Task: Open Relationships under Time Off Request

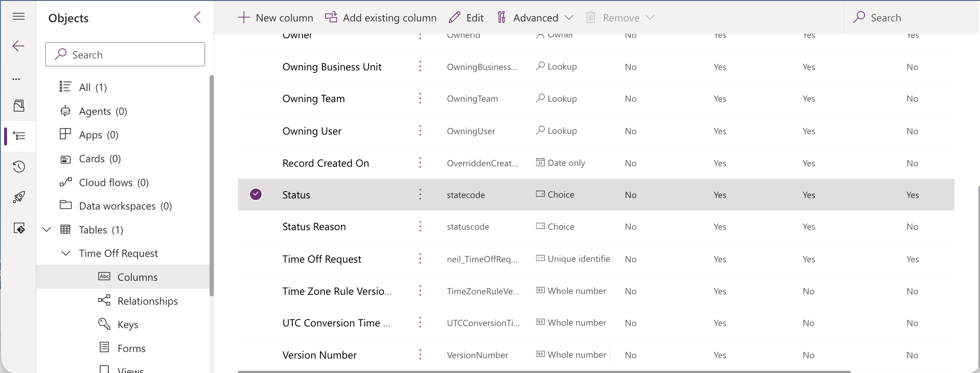Action: (148, 301)
